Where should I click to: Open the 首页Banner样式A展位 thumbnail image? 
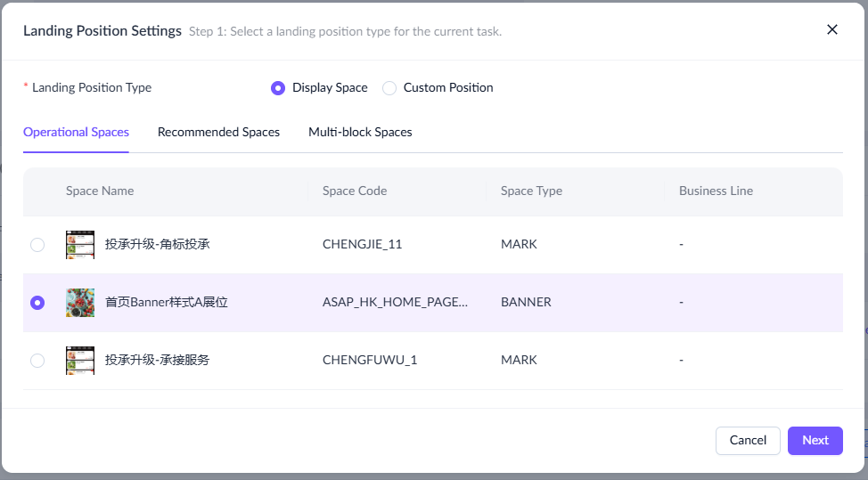point(80,303)
